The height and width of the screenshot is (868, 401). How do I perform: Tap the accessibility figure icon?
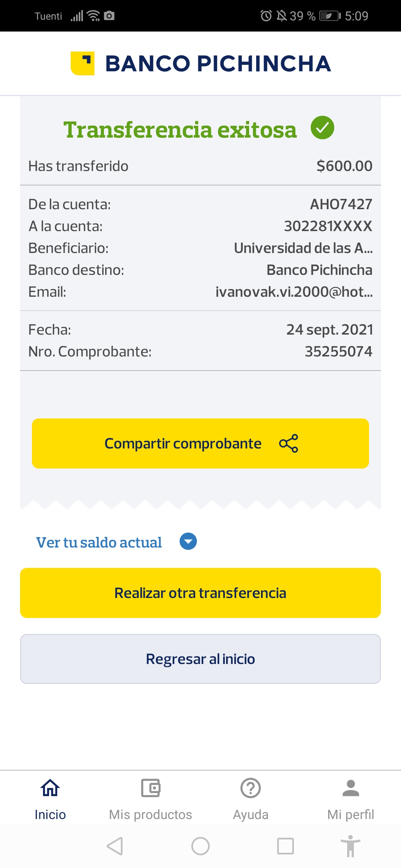350,846
